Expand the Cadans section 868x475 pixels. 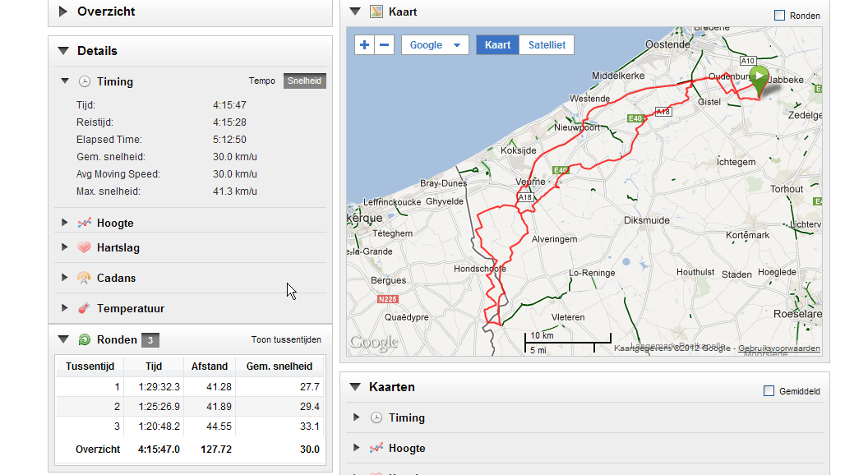click(x=65, y=278)
